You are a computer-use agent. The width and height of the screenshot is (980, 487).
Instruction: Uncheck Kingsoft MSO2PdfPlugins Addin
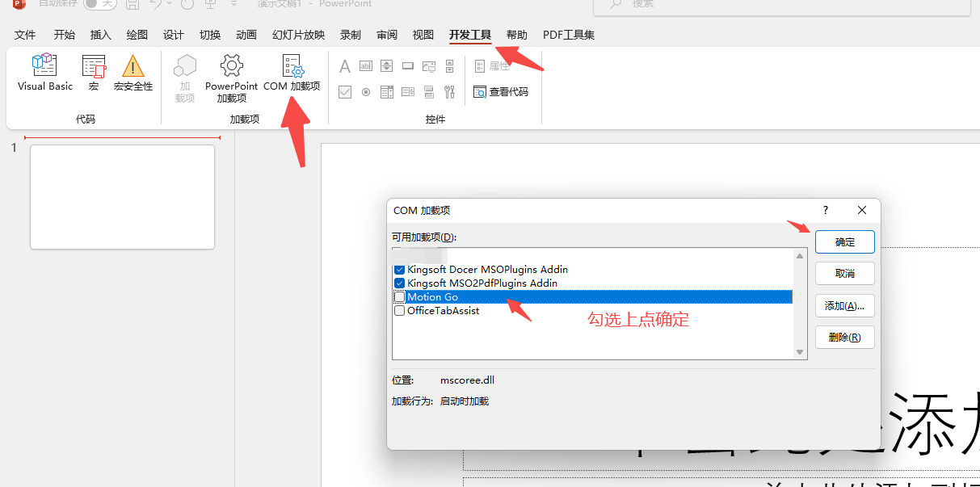[x=399, y=283]
